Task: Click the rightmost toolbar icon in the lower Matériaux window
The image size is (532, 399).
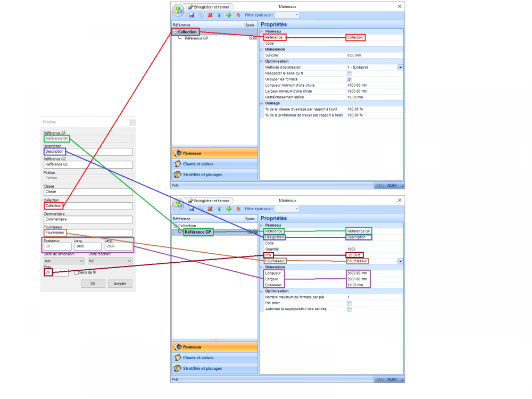Action: click(238, 209)
